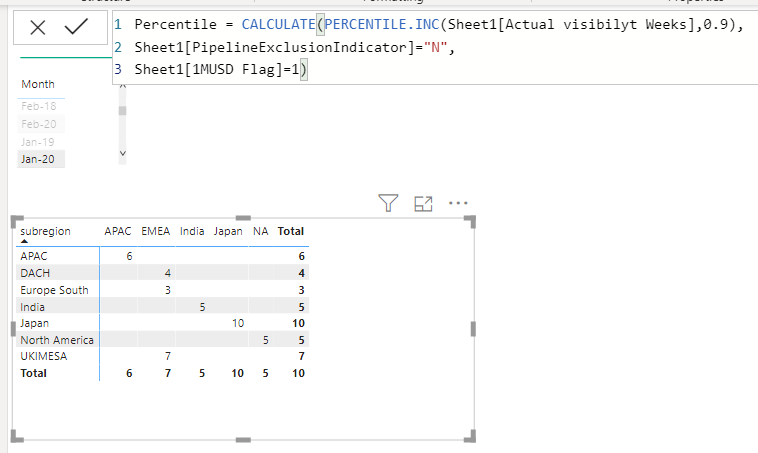This screenshot has height=453, width=758.
Task: Click the Month slicer scrollbar thumb
Action: click(122, 111)
